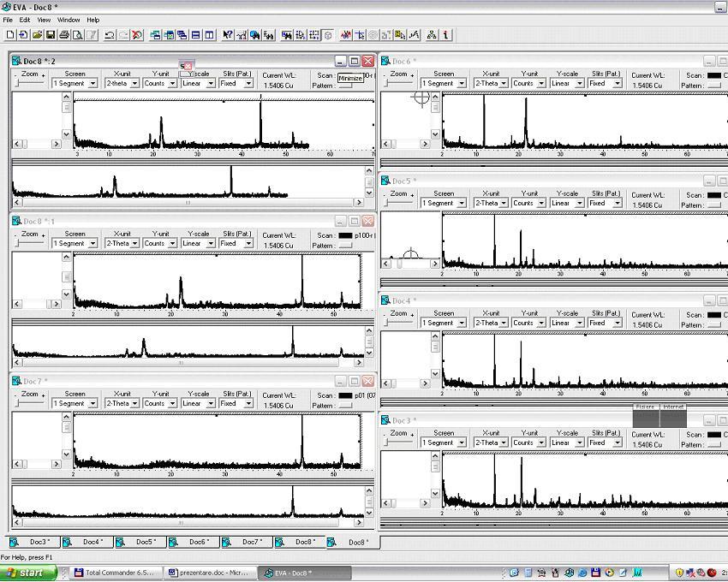Click the Zoom slider in Doc8 *:2 window

pyautogui.click(x=30, y=84)
